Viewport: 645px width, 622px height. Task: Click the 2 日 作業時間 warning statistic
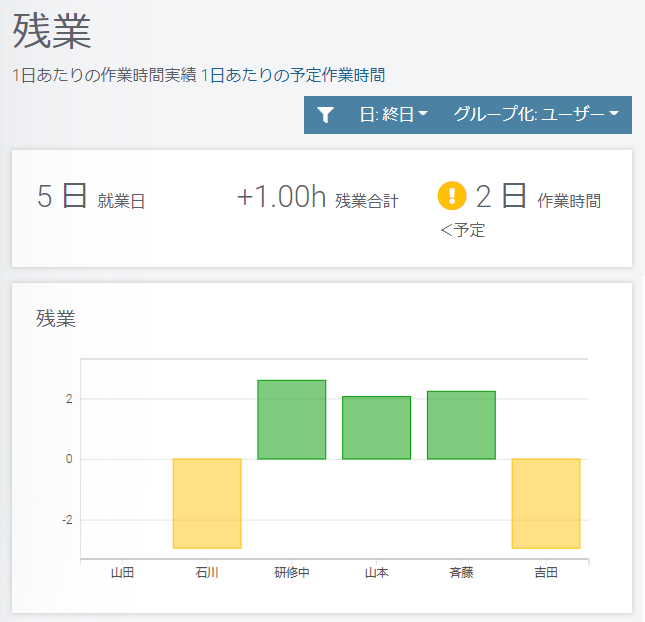pos(519,209)
